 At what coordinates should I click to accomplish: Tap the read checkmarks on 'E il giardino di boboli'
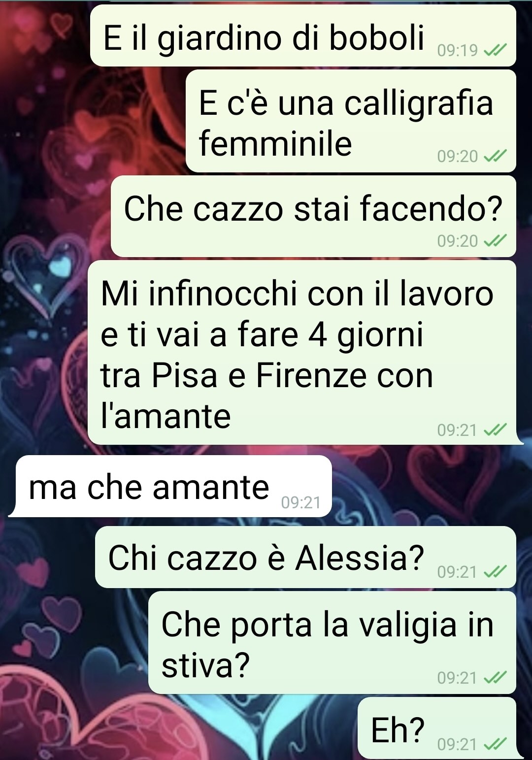[495, 50]
